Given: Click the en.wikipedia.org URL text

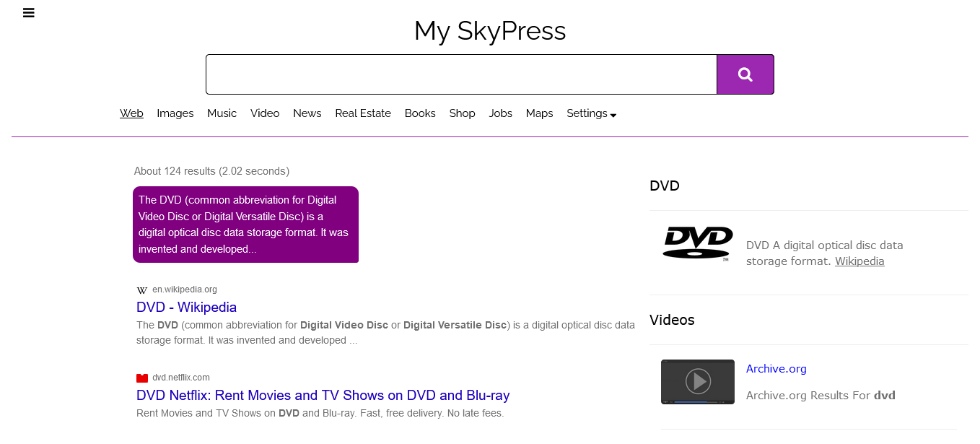Looking at the screenshot, I should click(185, 290).
